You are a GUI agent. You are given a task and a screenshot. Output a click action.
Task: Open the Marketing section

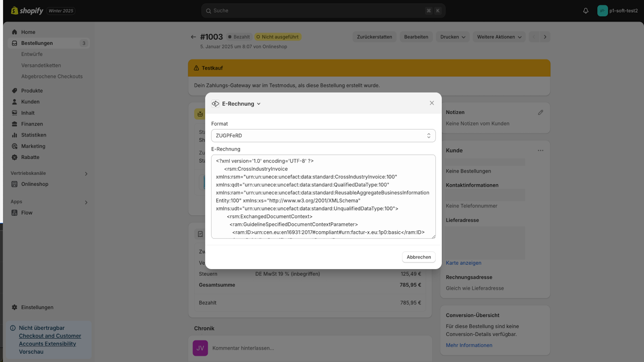[14, 146]
